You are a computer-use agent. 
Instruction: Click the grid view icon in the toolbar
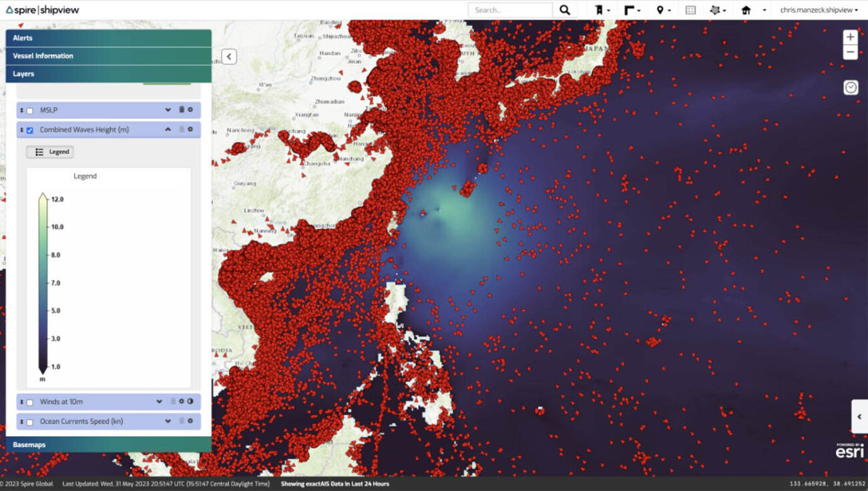(x=690, y=10)
